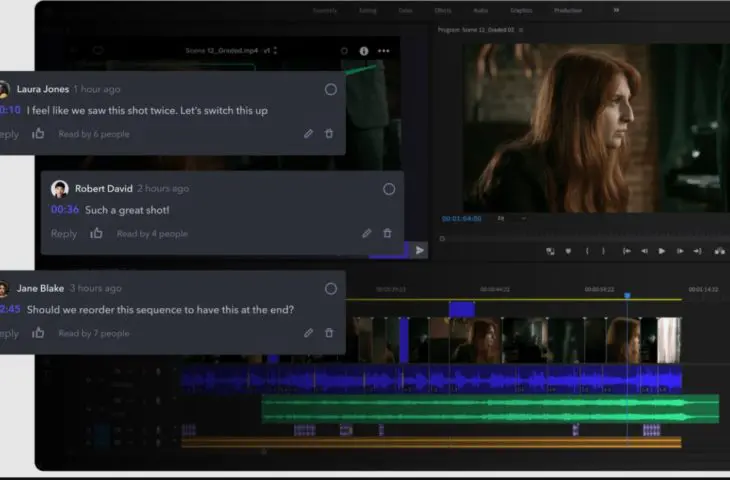Screen dimensions: 730x480
Task: Mark Laura Jones's comment as complete
Action: click(330, 89)
